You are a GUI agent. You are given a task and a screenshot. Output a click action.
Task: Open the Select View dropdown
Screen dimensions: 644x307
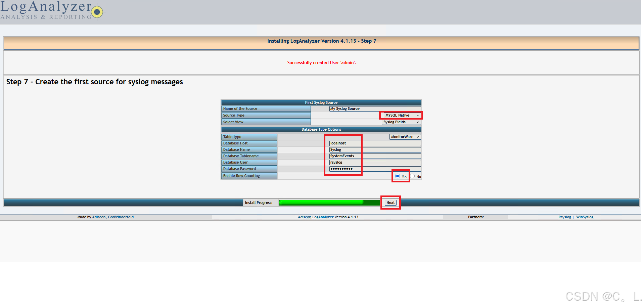click(x=401, y=122)
